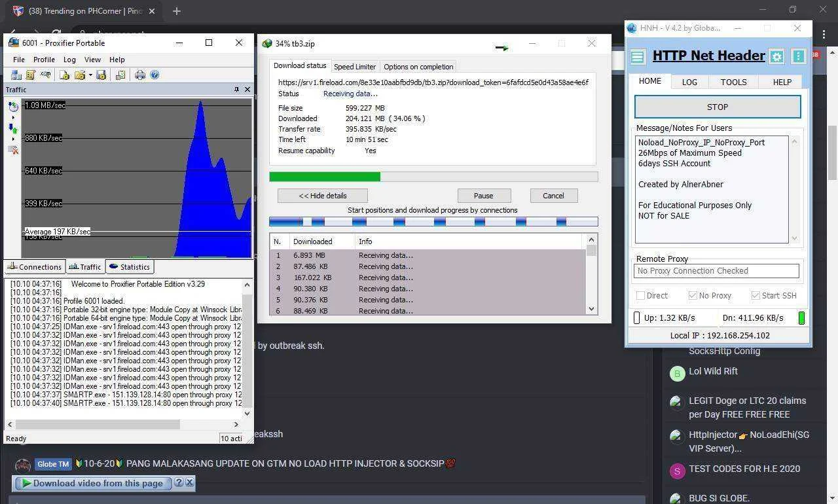Click the help question icon on download video bar

coord(179,483)
